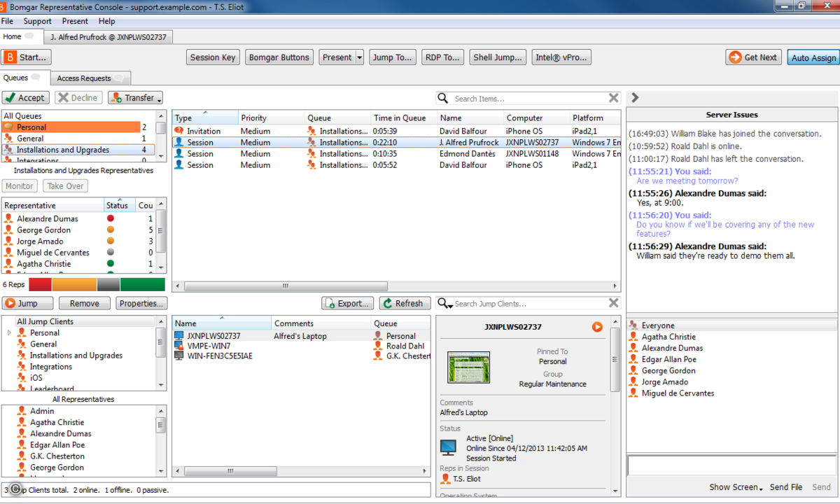This screenshot has height=504, width=840.
Task: Refresh the Jump Clients list
Action: tap(405, 303)
